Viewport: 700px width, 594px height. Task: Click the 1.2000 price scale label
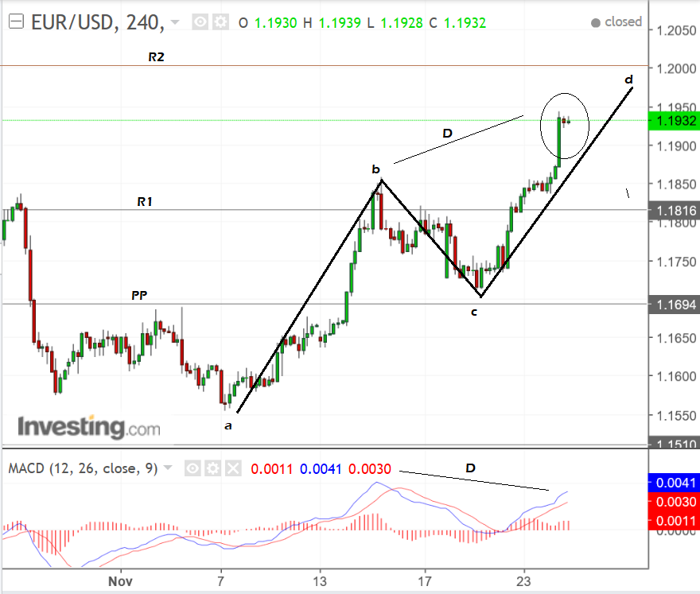tap(676, 68)
